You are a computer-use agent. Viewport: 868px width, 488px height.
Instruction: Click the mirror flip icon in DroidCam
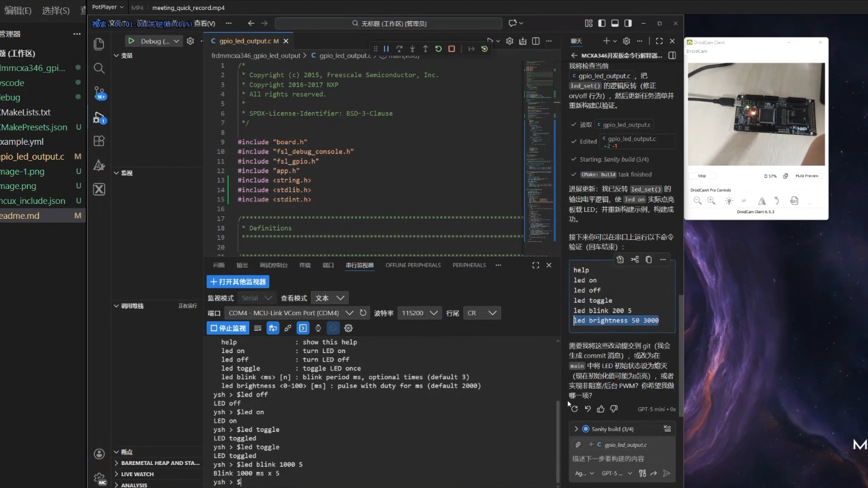coord(762,201)
